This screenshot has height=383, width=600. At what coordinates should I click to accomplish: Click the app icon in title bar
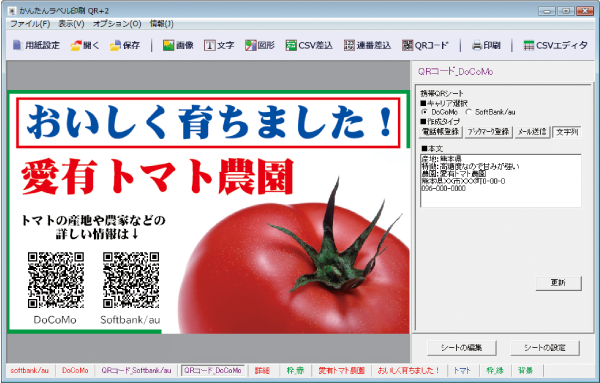12,11
